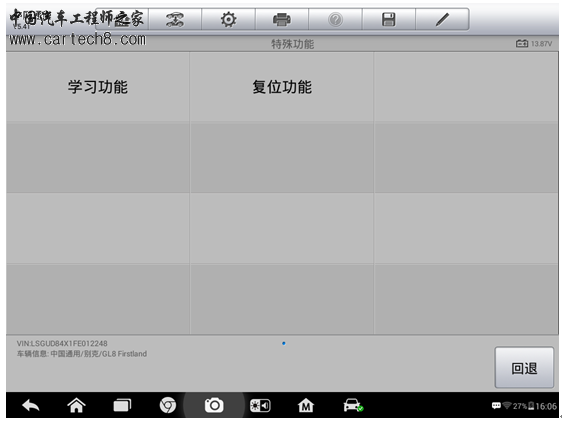562x422 pixels.
Task: Tap the battery voltage indicator icon
Action: [521, 44]
